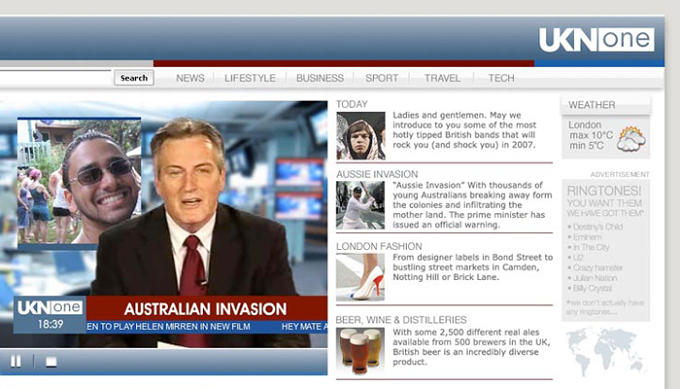
Task: Go to the BUSINESS section
Action: click(320, 78)
